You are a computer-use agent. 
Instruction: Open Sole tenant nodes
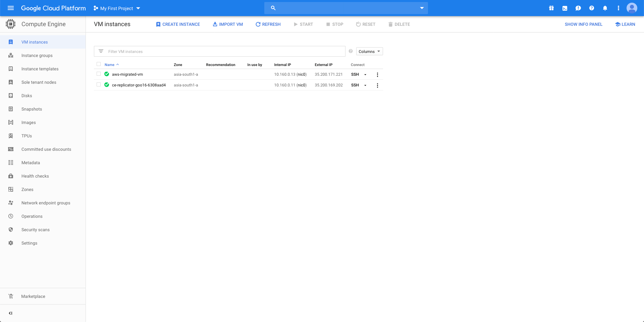coord(43,82)
